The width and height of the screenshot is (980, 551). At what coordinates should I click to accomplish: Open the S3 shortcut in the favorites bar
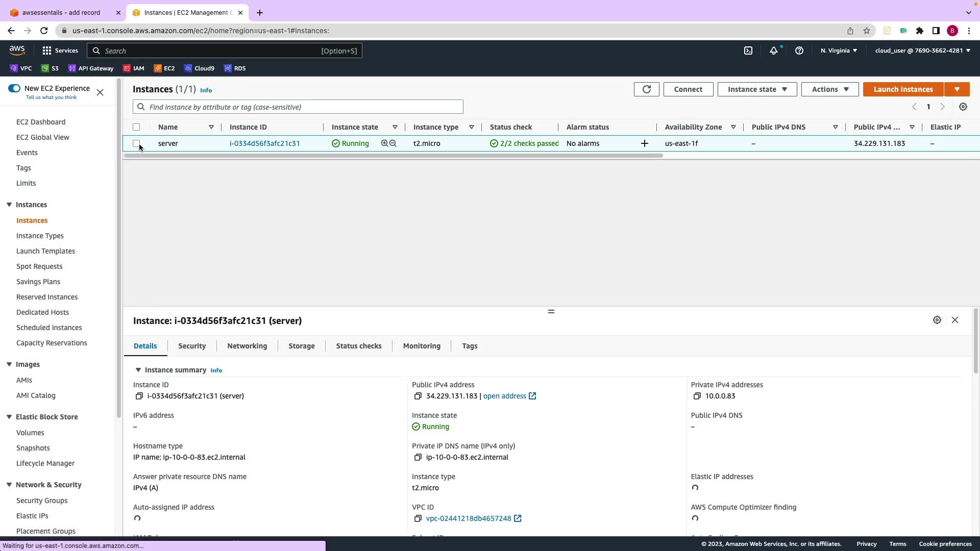pyautogui.click(x=50, y=68)
